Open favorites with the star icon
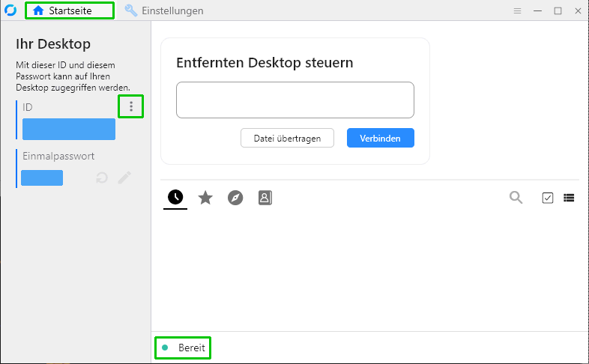The image size is (589, 364). click(205, 198)
